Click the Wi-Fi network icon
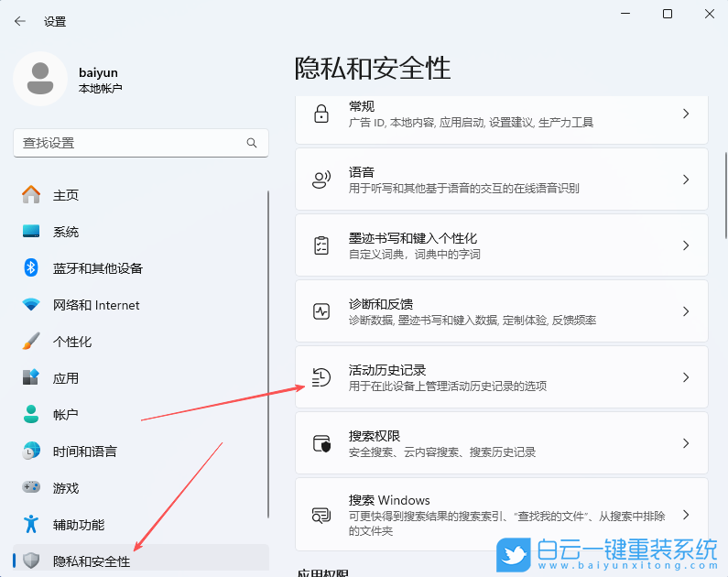The width and height of the screenshot is (728, 577). tap(31, 304)
